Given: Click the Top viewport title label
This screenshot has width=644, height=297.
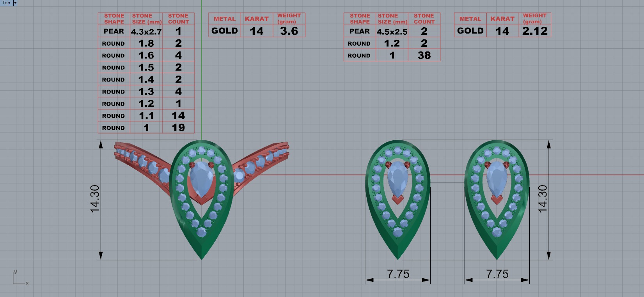Looking at the screenshot, I should click(6, 3).
